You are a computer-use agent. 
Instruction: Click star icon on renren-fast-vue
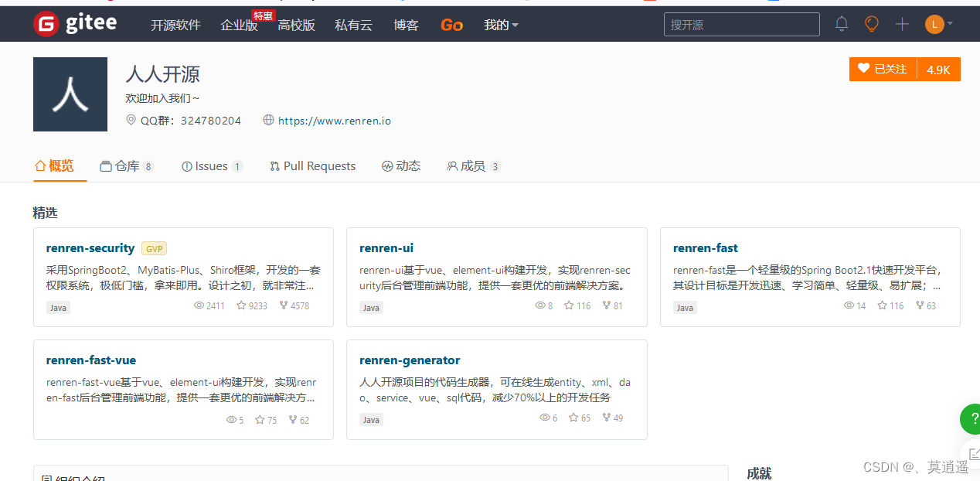tap(260, 420)
